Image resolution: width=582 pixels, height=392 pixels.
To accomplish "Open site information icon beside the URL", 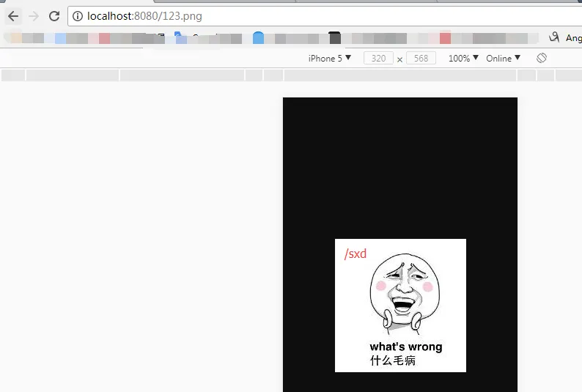I will [x=78, y=16].
